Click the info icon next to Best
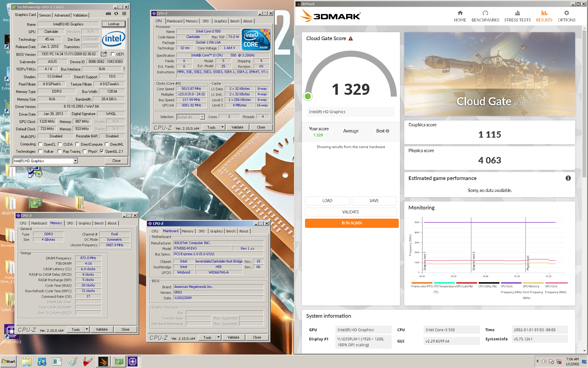Viewport: 588px width, 368px height. 387,131
